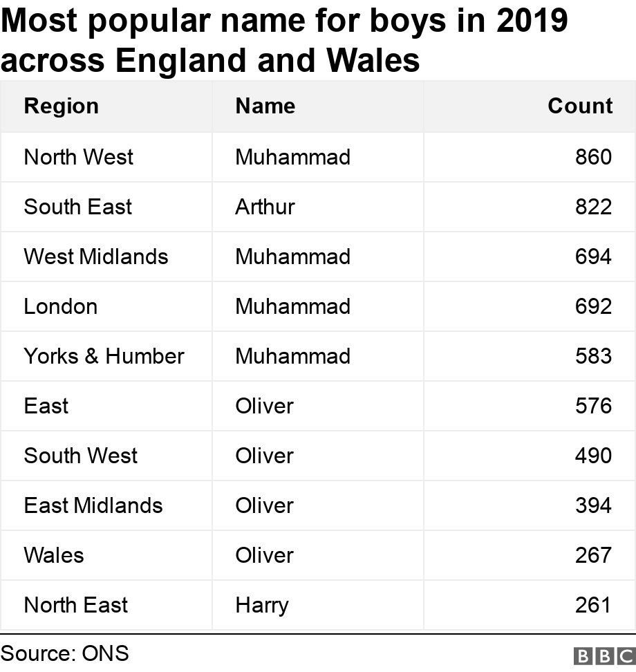Click the BBC logo
The width and height of the screenshot is (636, 672).
click(x=604, y=656)
